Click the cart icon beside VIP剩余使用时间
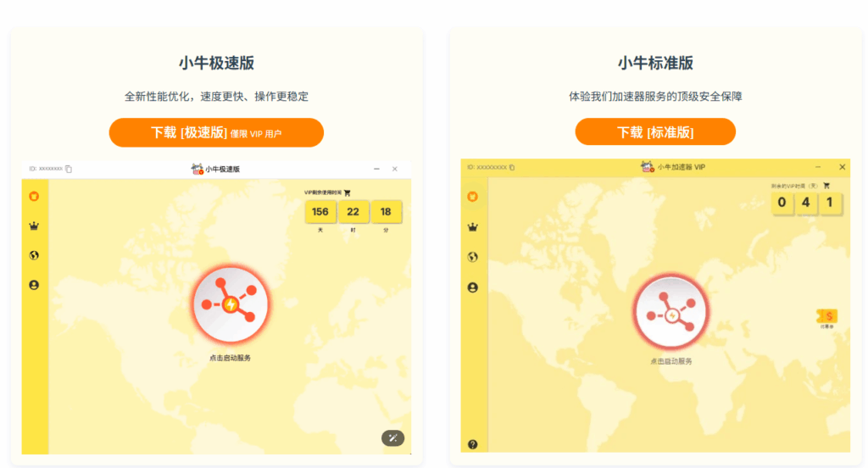 tap(347, 192)
